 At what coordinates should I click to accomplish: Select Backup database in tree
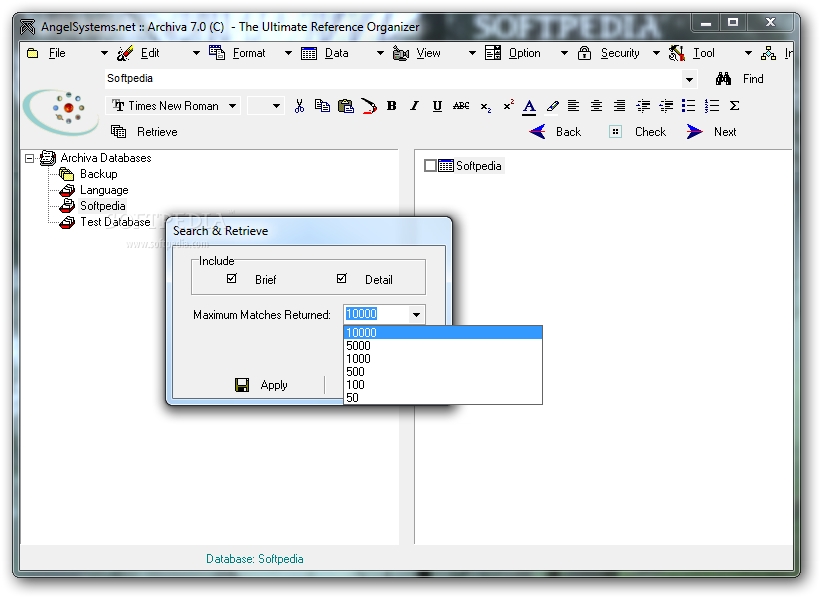tap(98, 174)
